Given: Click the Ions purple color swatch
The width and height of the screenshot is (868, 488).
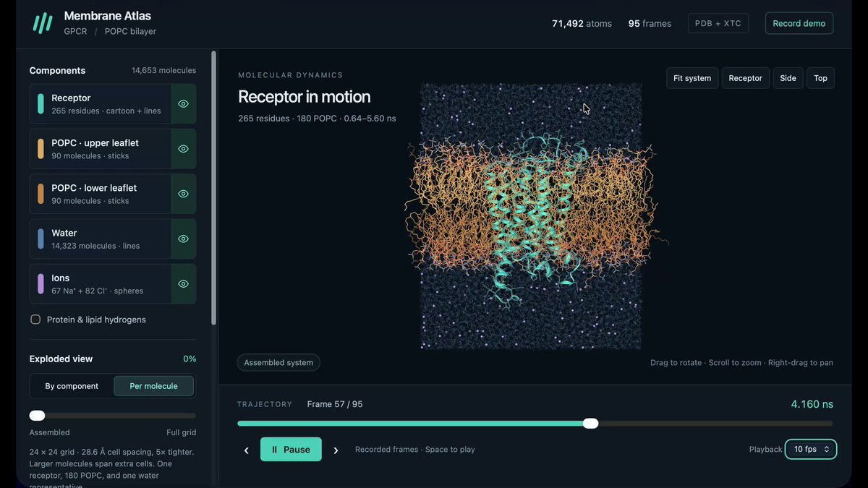Looking at the screenshot, I should click(41, 283).
